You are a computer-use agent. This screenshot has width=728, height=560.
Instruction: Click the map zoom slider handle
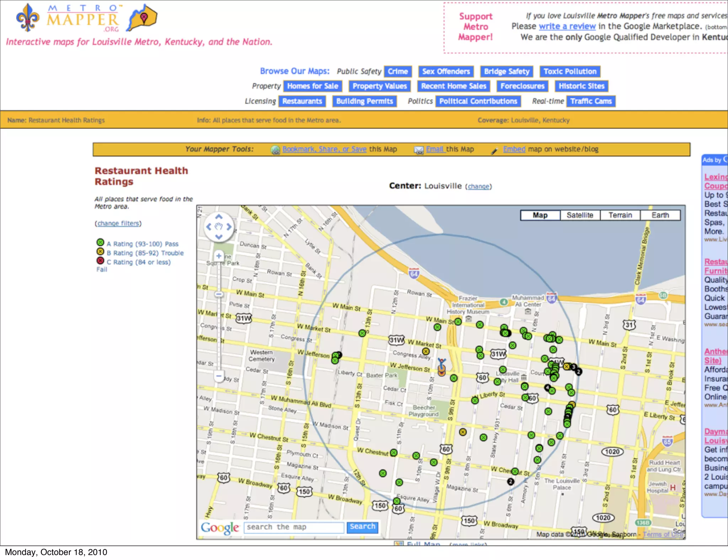click(219, 294)
